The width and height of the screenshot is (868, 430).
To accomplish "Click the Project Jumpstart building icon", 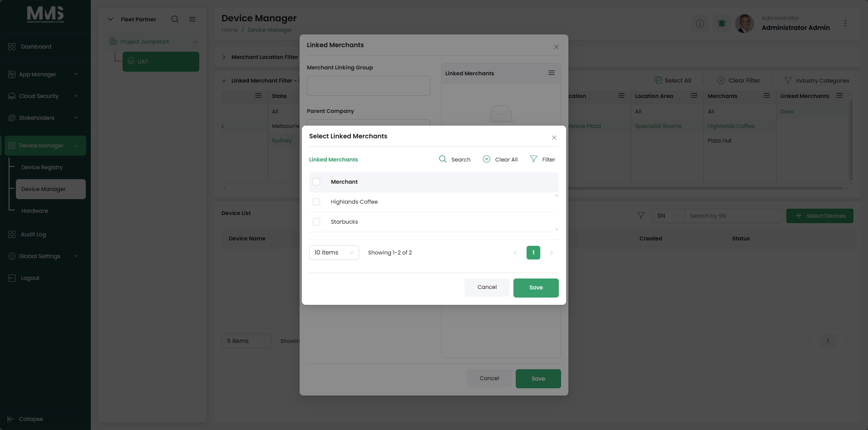I will coord(113,41).
